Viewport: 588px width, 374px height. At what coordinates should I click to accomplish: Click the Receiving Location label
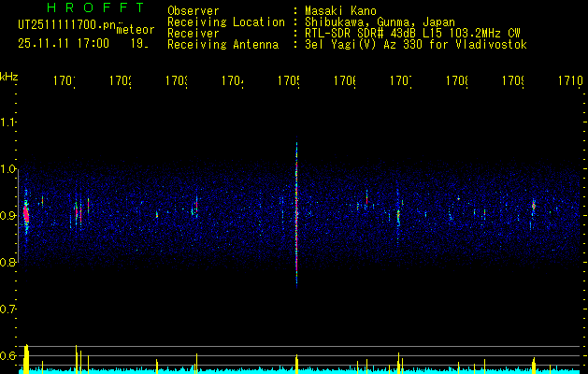point(226,22)
